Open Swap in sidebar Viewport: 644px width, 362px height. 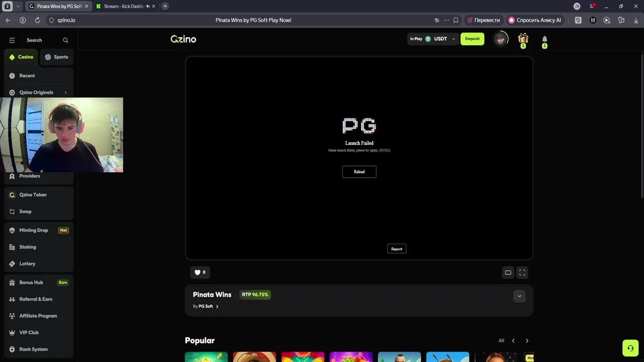click(x=39, y=212)
